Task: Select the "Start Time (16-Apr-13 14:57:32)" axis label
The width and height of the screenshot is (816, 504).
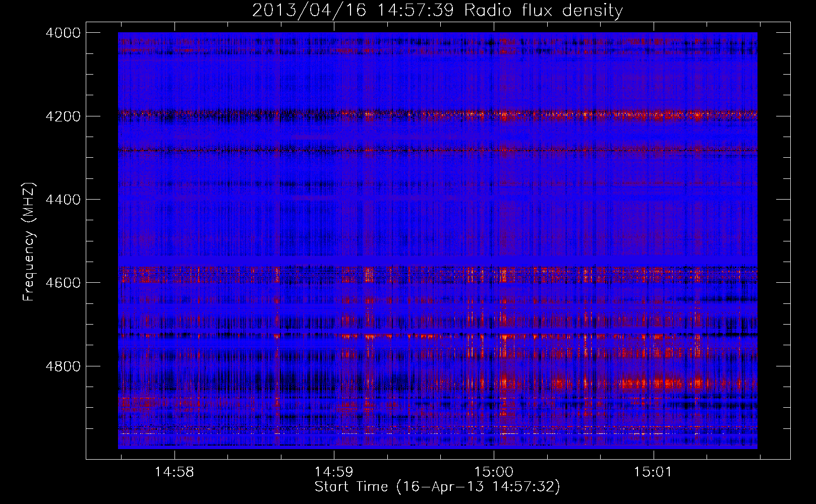Action: 437,487
